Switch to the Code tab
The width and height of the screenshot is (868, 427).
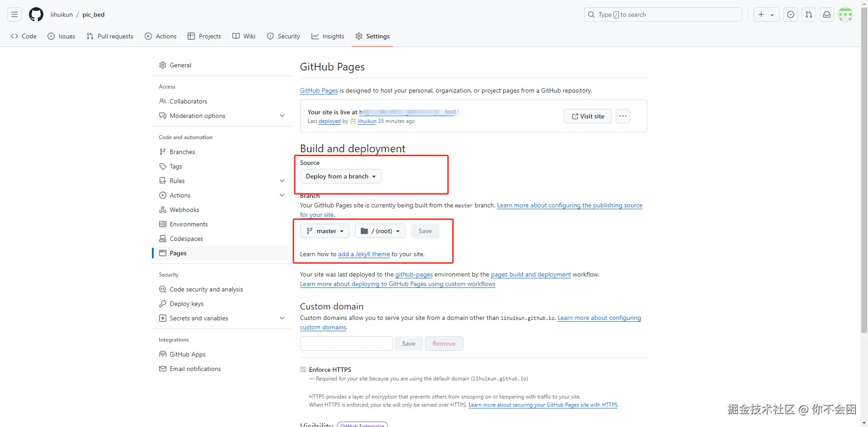tap(24, 36)
